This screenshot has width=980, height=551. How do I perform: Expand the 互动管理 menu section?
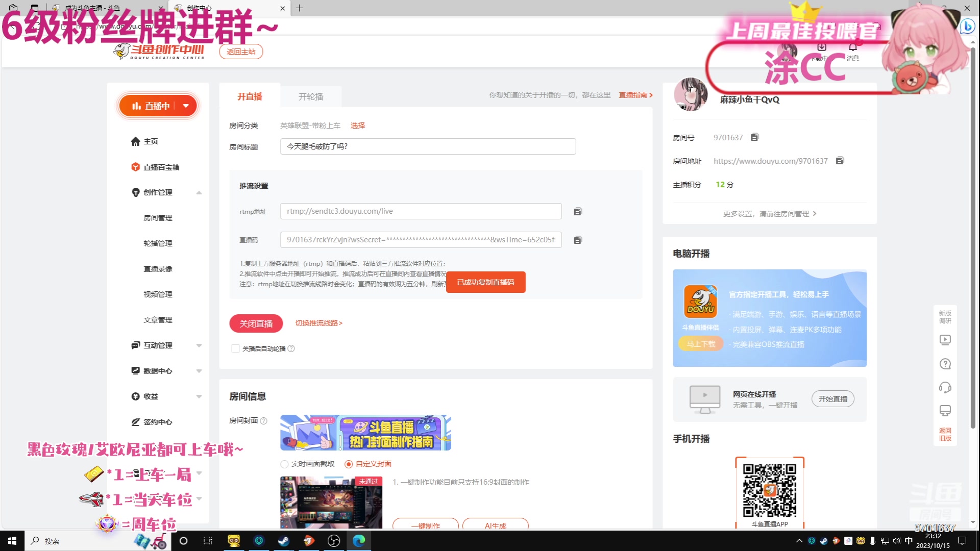(x=199, y=345)
